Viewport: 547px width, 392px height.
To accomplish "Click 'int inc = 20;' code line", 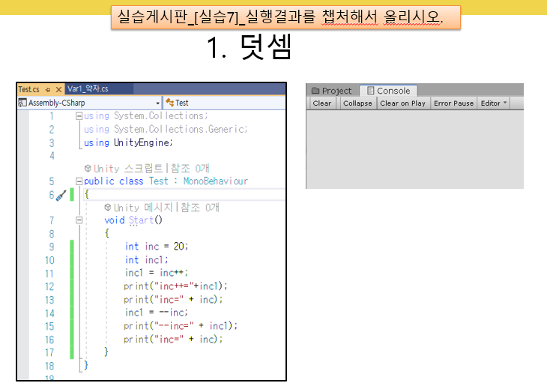I will [157, 247].
